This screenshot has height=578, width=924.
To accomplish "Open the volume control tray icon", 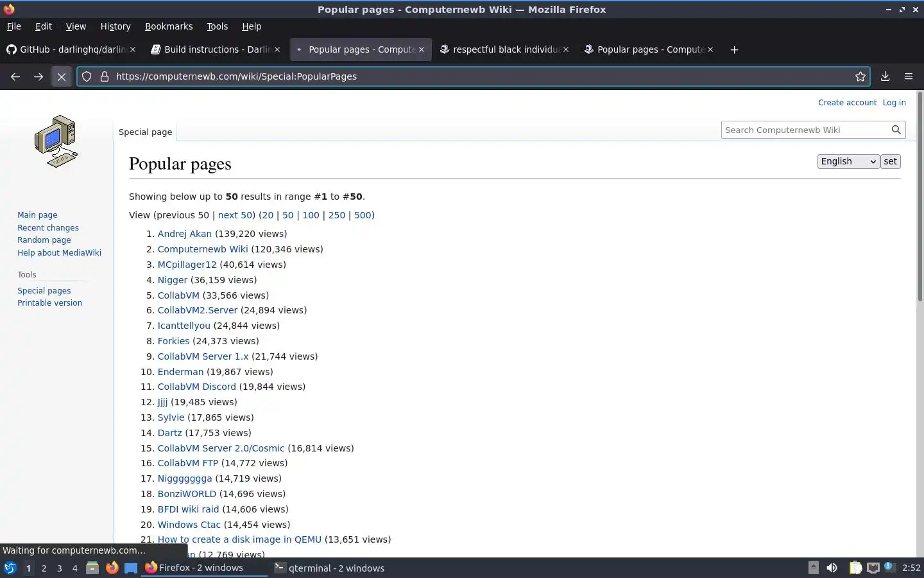I will [832, 568].
